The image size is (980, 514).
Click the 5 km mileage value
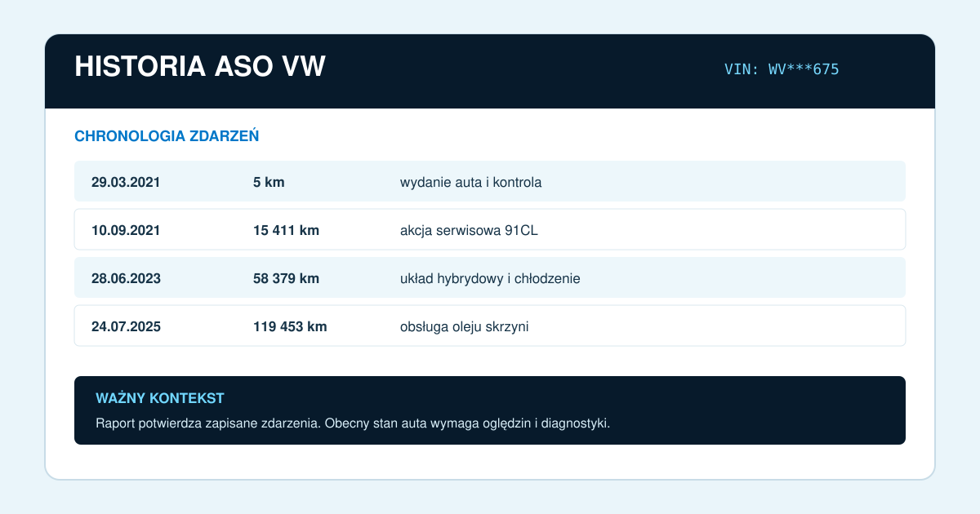[269, 182]
